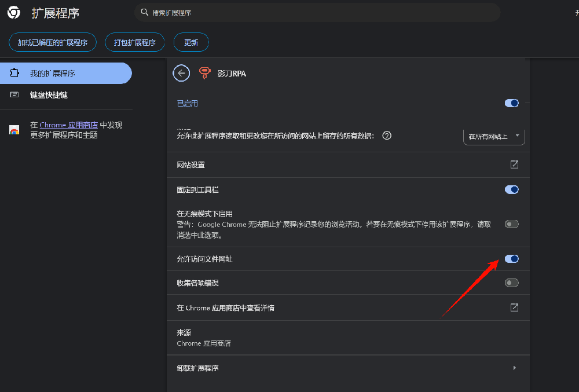Open 在 Chrome 应用商店中查看详情 link icon

514,307
